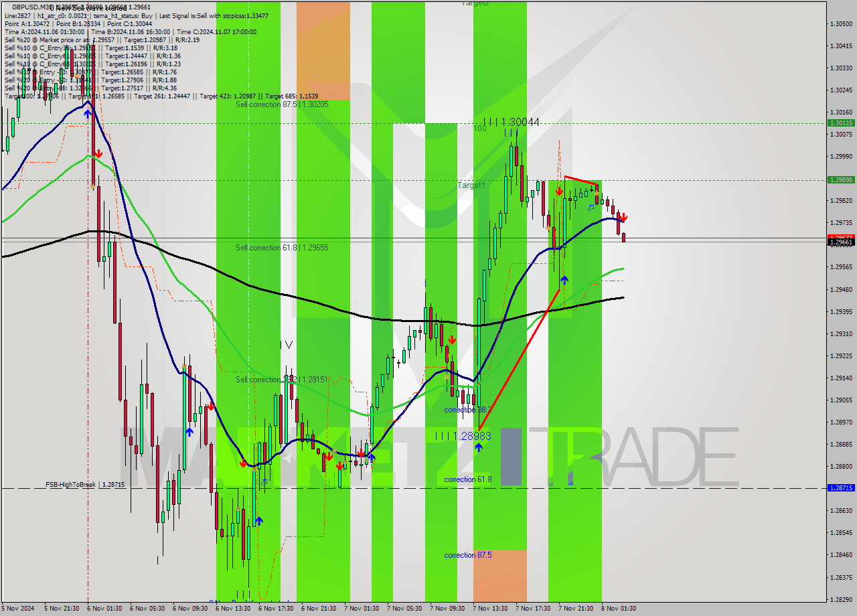Click '7 Nov 01:30' on the time axis
The width and height of the screenshot is (857, 616).
pyautogui.click(x=362, y=609)
